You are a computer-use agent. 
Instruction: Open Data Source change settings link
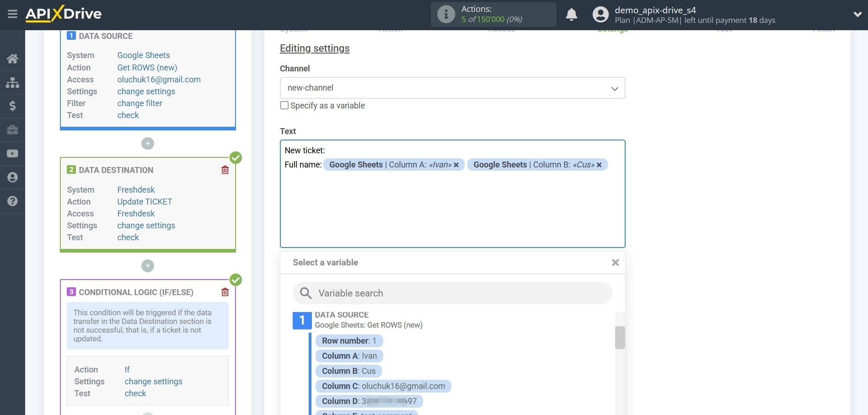click(146, 92)
